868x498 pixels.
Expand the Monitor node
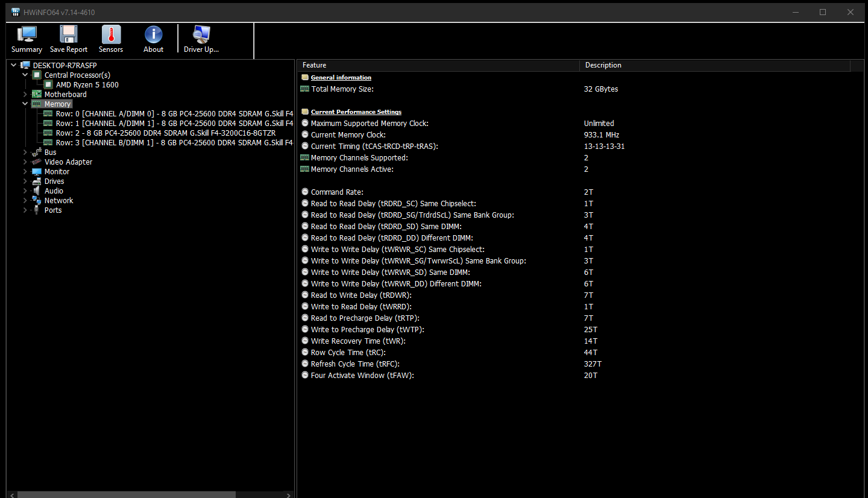click(x=25, y=171)
